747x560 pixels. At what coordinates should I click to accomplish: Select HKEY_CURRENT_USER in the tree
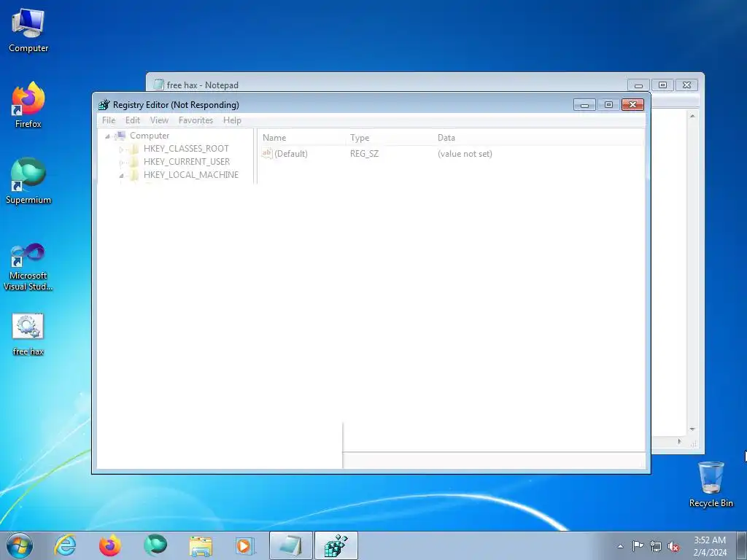pos(186,162)
